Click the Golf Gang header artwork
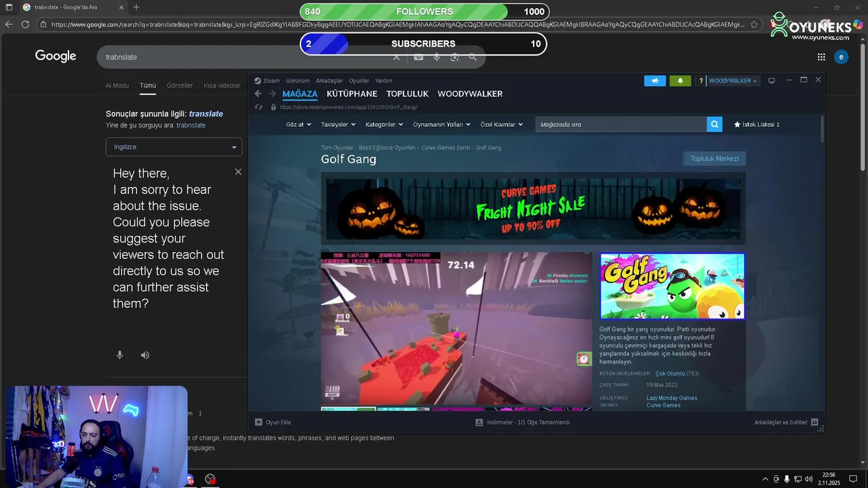This screenshot has width=868, height=488. coord(672,286)
